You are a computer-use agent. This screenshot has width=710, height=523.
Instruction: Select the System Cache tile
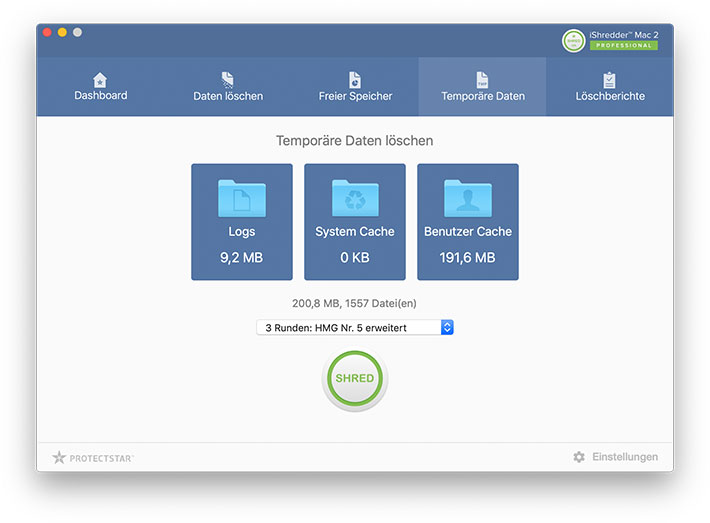point(355,222)
